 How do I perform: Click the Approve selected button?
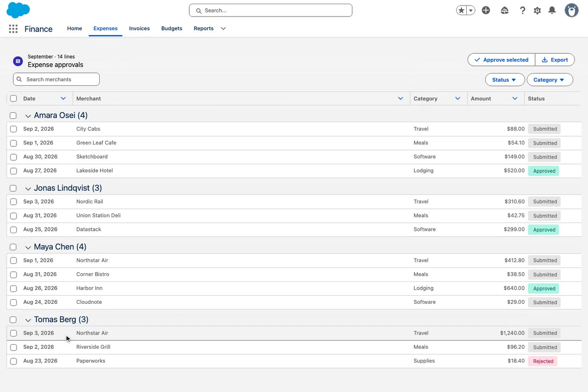click(502, 60)
